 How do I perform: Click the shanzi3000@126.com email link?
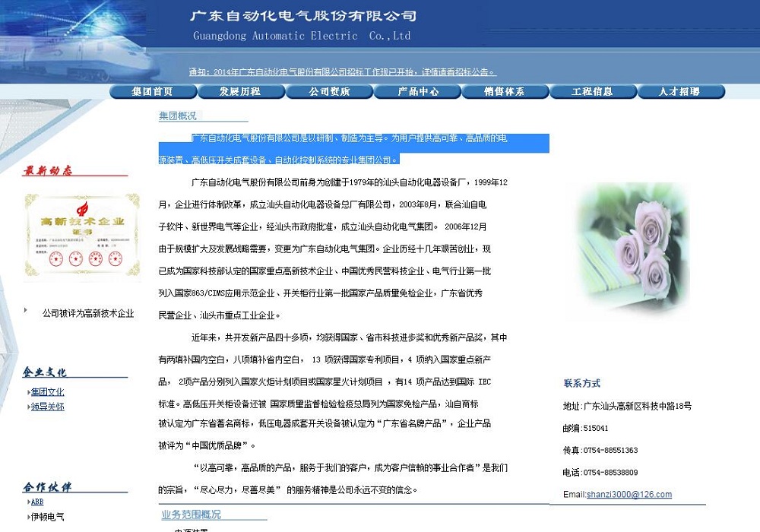pyautogui.click(x=629, y=494)
